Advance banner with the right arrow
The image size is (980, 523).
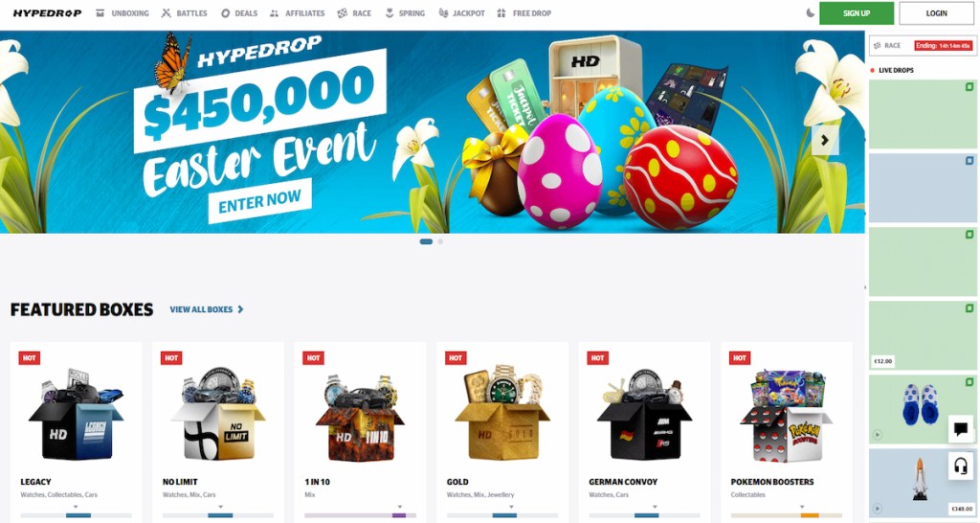(x=824, y=140)
